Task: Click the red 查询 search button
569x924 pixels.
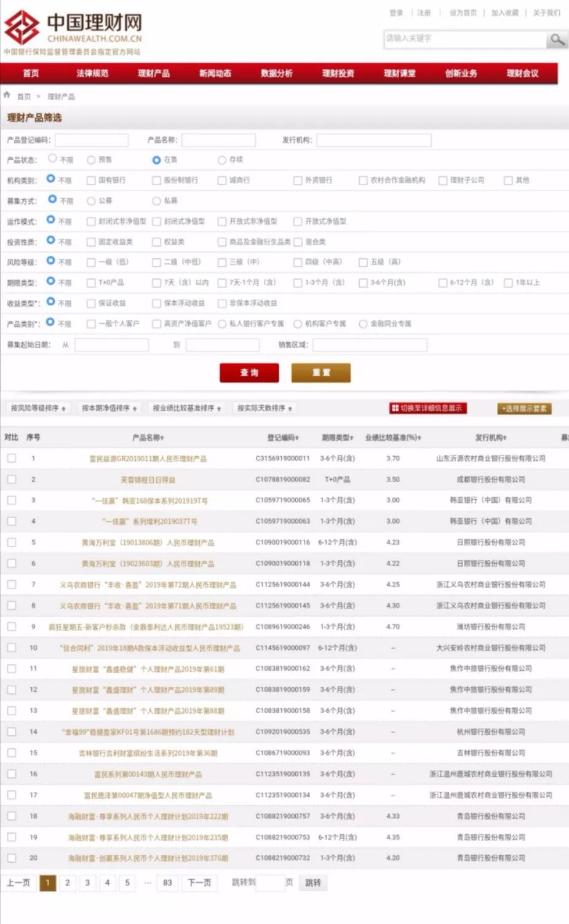Action: (249, 373)
